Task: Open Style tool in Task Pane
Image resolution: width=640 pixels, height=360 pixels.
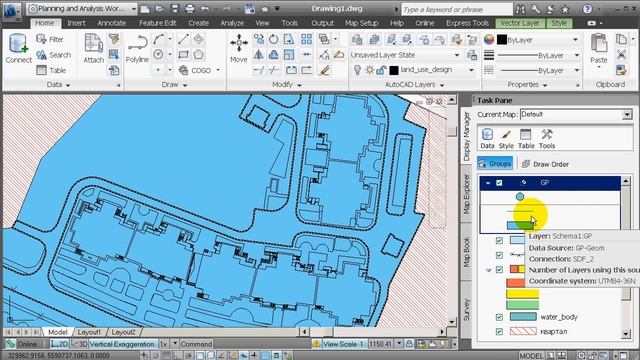Action: click(x=506, y=139)
